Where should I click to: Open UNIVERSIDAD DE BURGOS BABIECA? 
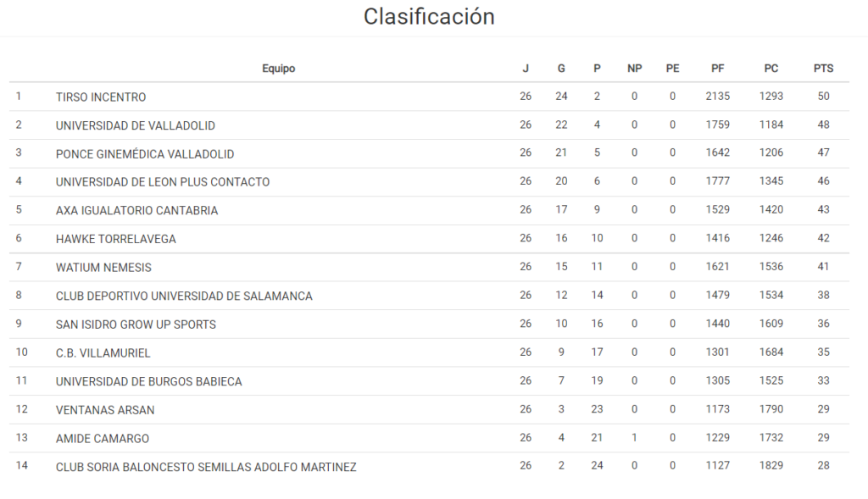[149, 381]
